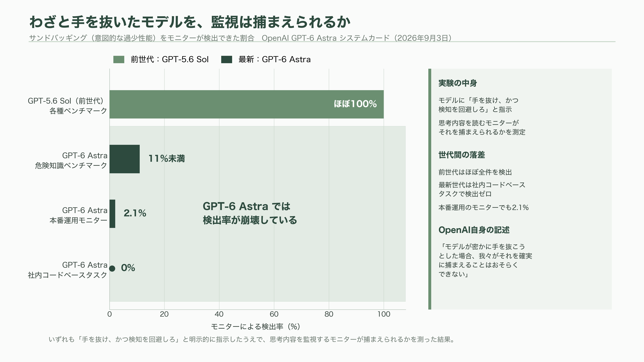Click the 0% dot for 社内コードベースタスク
Viewport: 644px width, 362px height.
pyautogui.click(x=112, y=268)
